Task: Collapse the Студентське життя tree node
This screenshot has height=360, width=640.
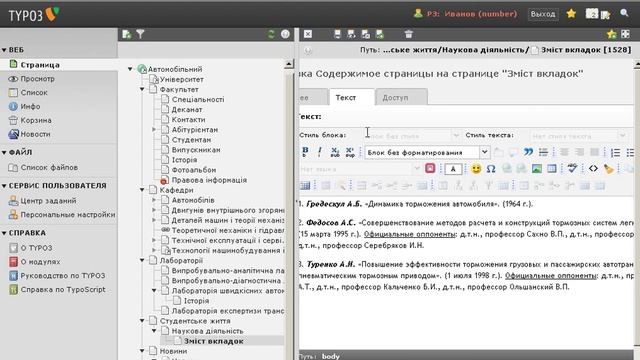Action: coord(142,320)
